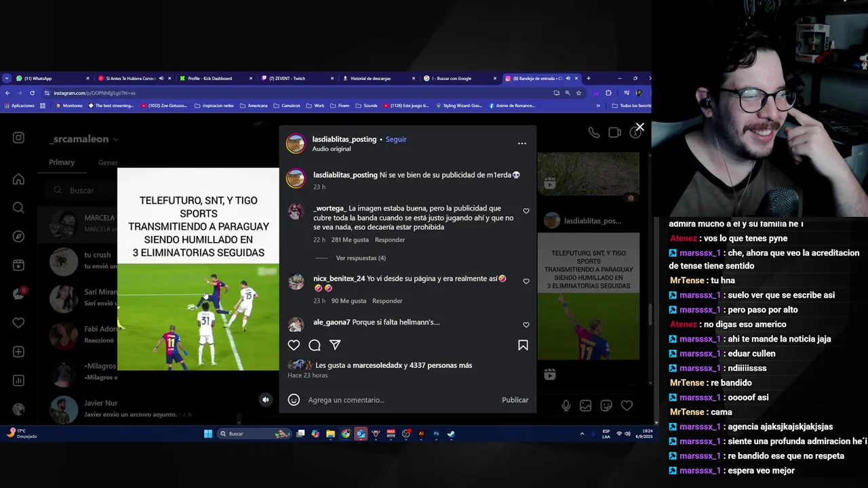Go back in browser
Viewport: 868px width, 488px height.
pos(7,93)
